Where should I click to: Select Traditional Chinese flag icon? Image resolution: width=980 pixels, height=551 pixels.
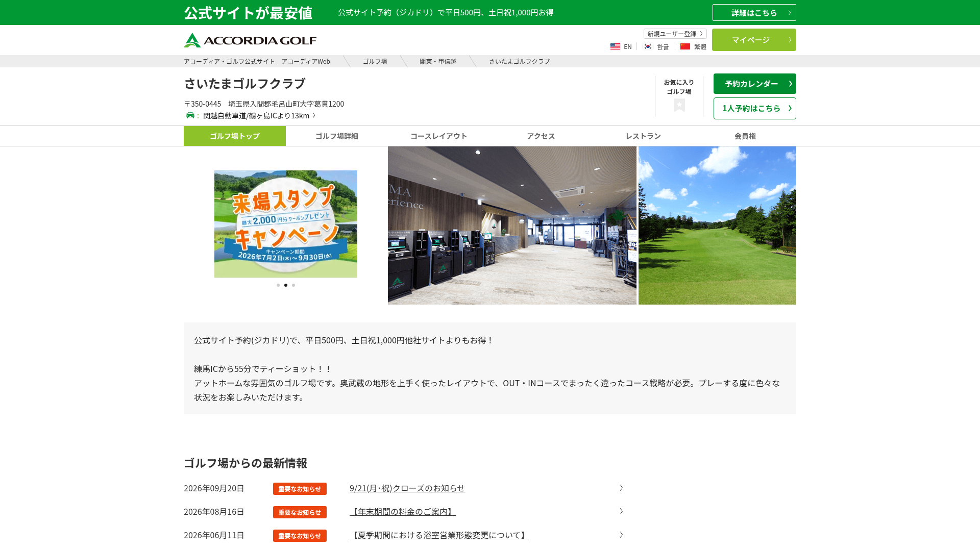685,46
